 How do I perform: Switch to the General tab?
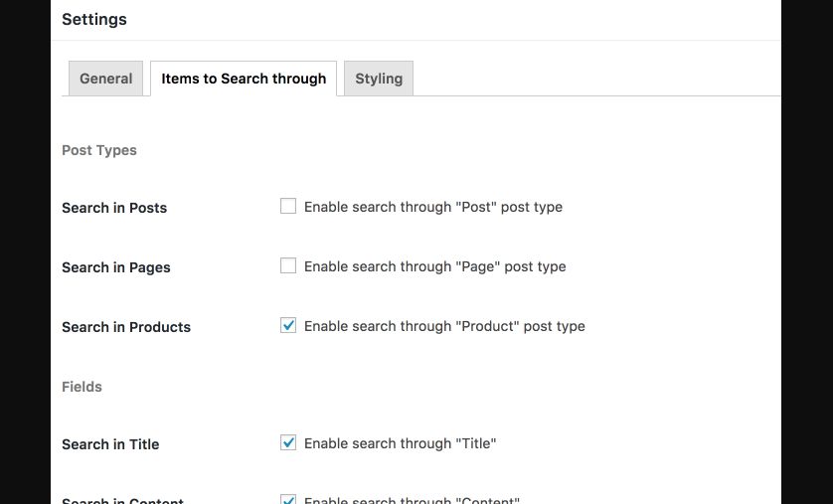105,79
